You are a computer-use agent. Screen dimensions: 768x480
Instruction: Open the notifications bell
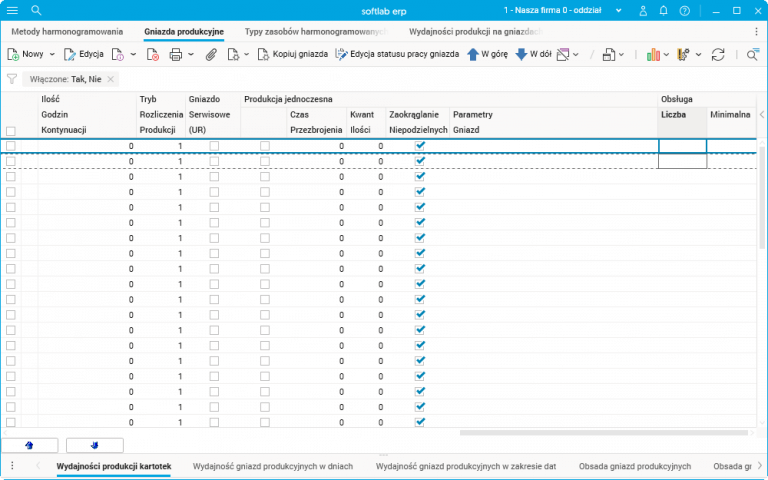tap(664, 10)
